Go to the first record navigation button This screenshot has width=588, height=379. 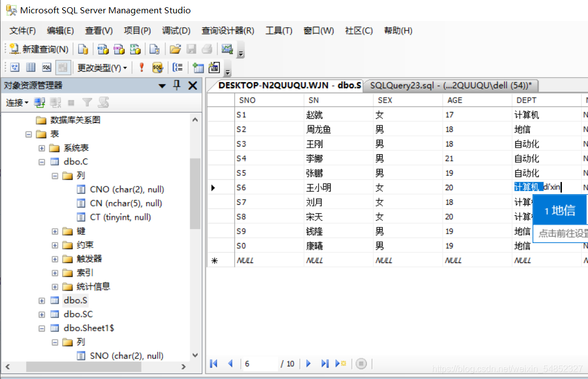tap(214, 363)
